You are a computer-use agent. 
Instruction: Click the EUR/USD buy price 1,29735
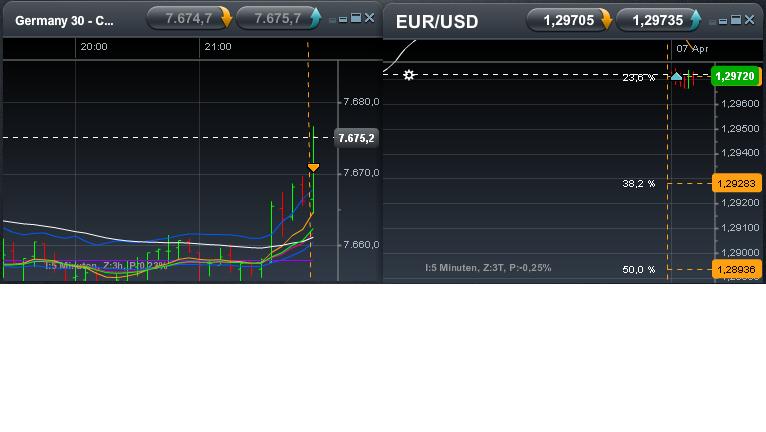coord(658,21)
